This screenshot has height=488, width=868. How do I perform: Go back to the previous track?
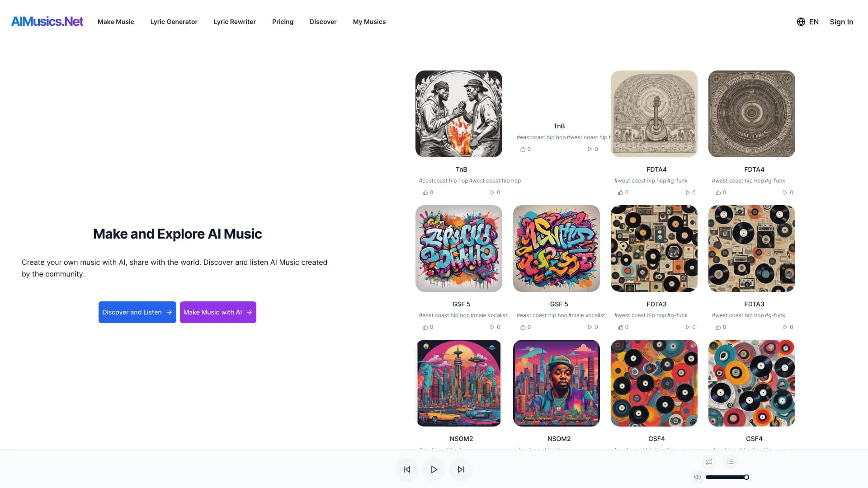(x=406, y=469)
